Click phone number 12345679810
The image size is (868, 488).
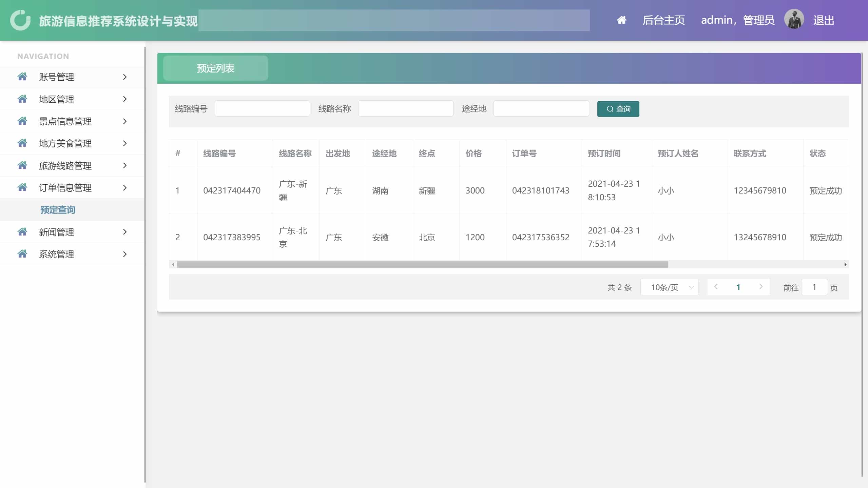[760, 190]
